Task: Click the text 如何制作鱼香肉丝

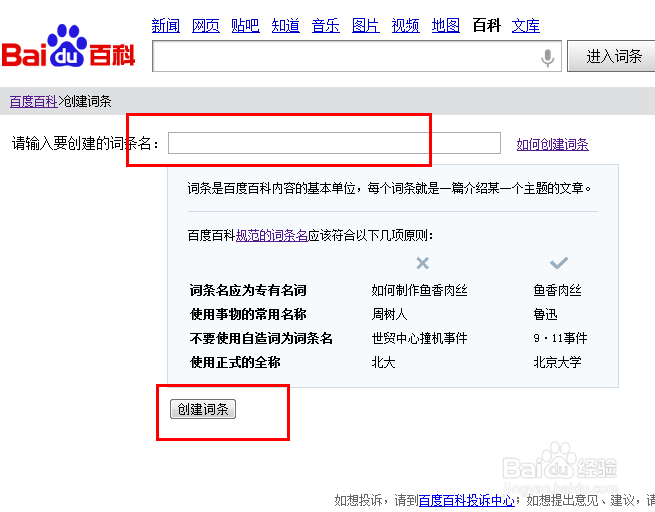Action: coord(419,290)
